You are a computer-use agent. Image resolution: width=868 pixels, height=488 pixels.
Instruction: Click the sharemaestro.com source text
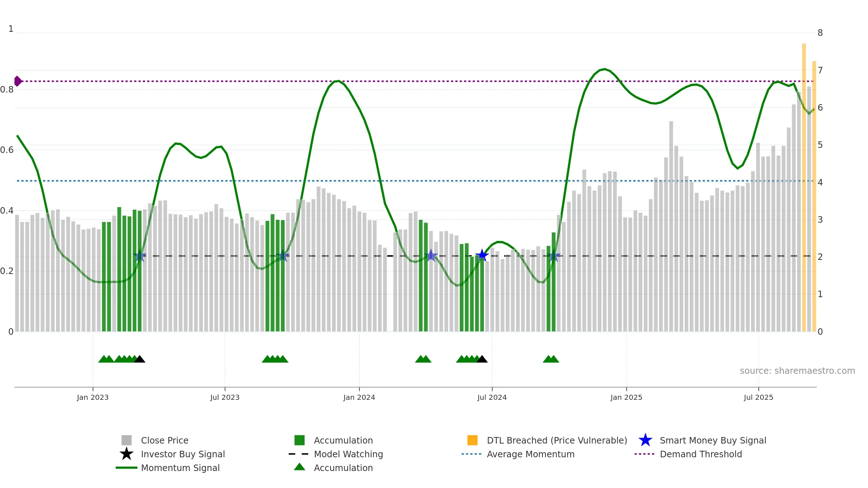[797, 371]
